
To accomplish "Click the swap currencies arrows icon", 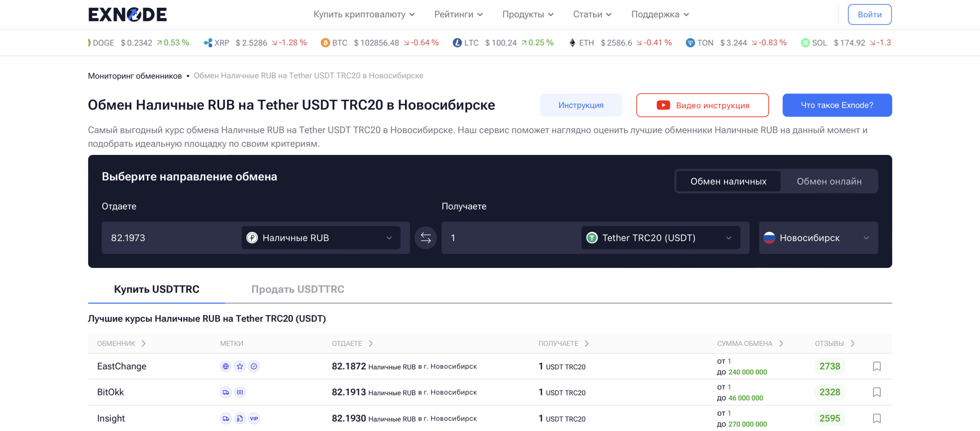I will click(x=425, y=238).
